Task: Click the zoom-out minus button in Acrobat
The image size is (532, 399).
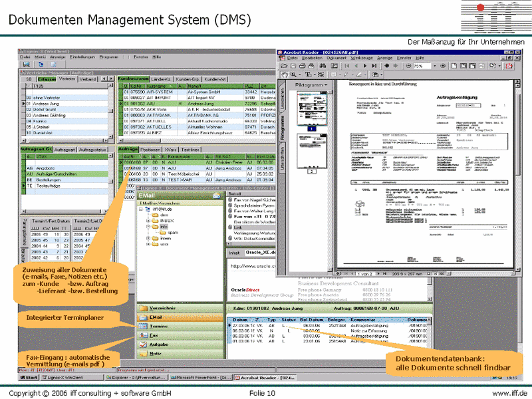Action: tap(408, 66)
